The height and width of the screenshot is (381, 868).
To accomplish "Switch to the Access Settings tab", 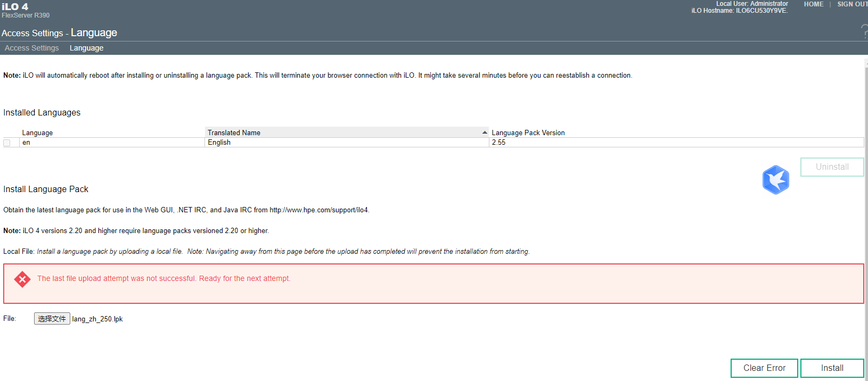I will tap(32, 48).
